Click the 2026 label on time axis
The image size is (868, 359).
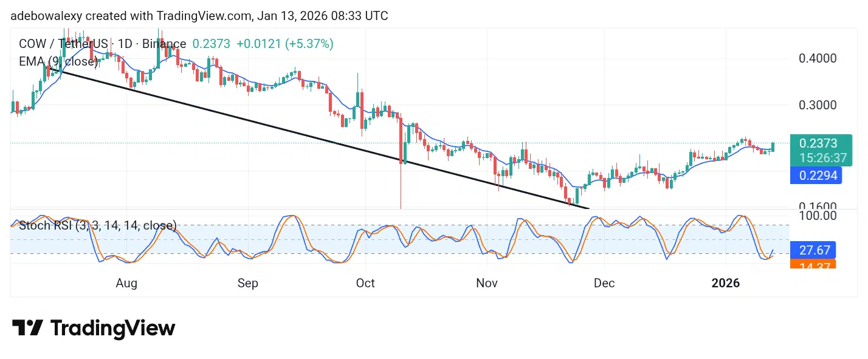click(x=726, y=283)
